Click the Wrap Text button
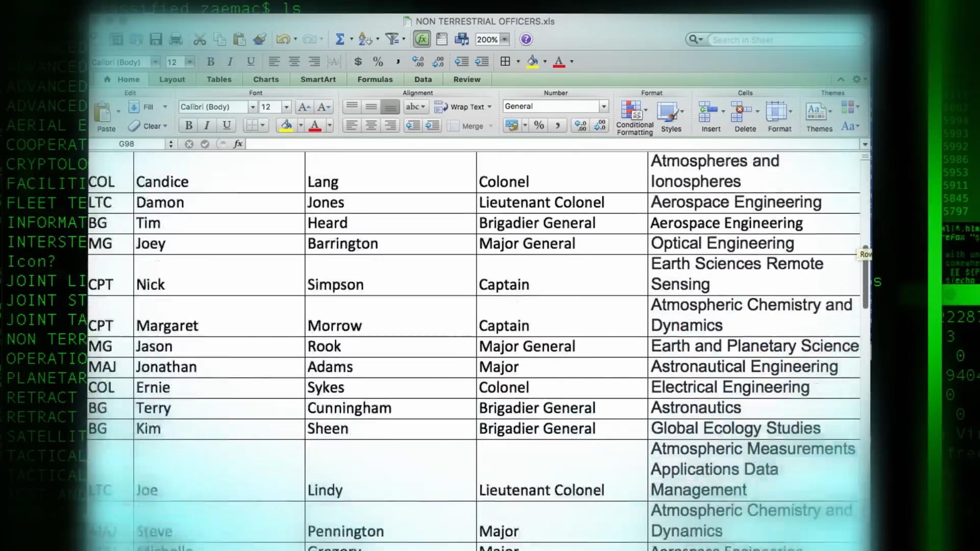Image resolution: width=980 pixels, height=551 pixels. (462, 107)
